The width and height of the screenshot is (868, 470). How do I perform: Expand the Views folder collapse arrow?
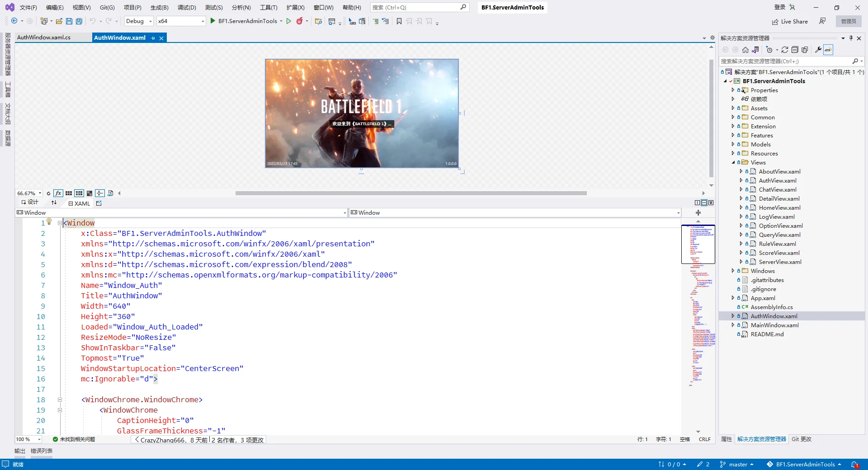coord(733,162)
